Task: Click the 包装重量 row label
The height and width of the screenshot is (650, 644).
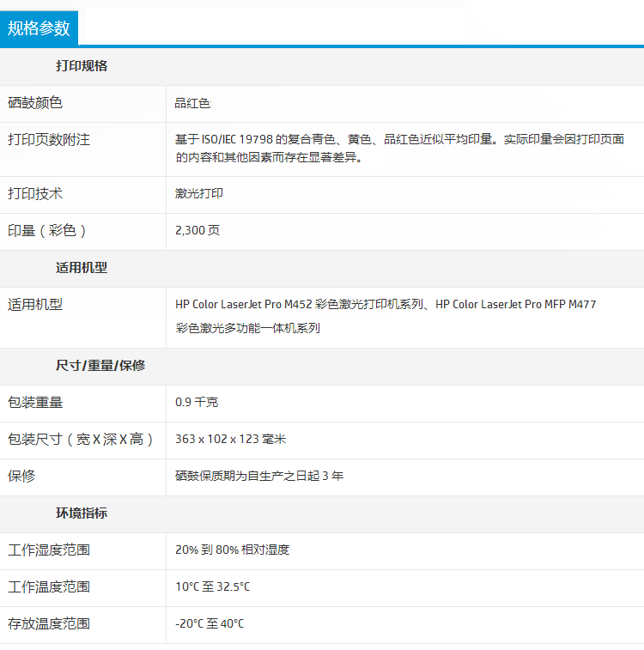Action: [x=35, y=402]
